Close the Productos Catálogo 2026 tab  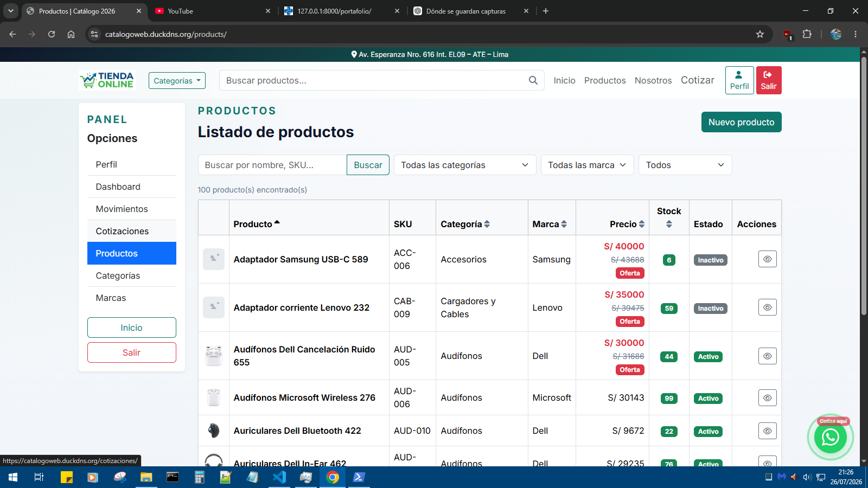(139, 11)
